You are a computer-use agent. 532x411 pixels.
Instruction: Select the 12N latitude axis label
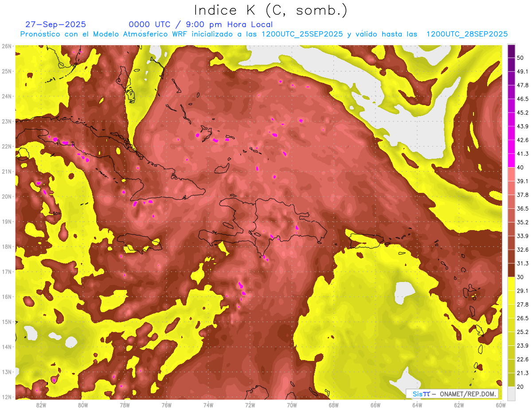[7, 397]
